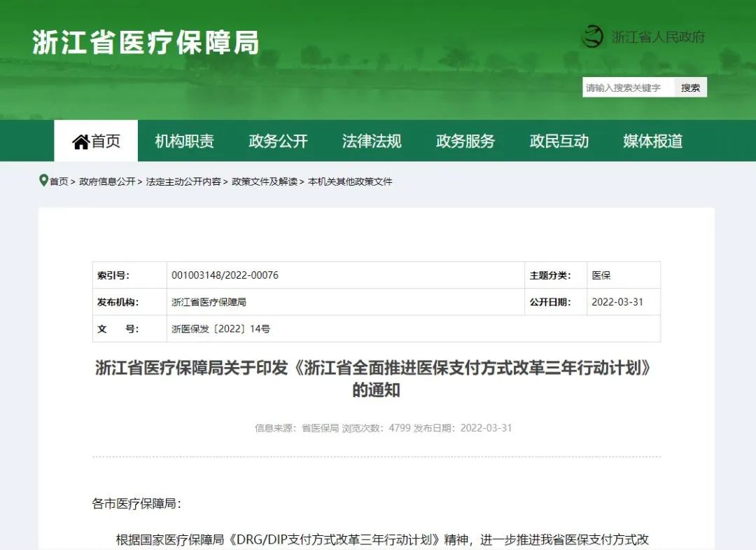Open 政府信息公开 breadcrumb link

(107, 181)
